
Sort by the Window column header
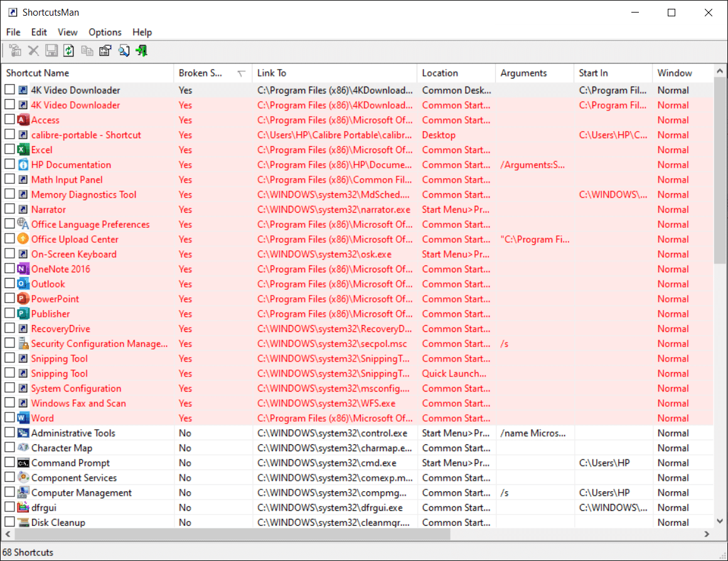[683, 73]
